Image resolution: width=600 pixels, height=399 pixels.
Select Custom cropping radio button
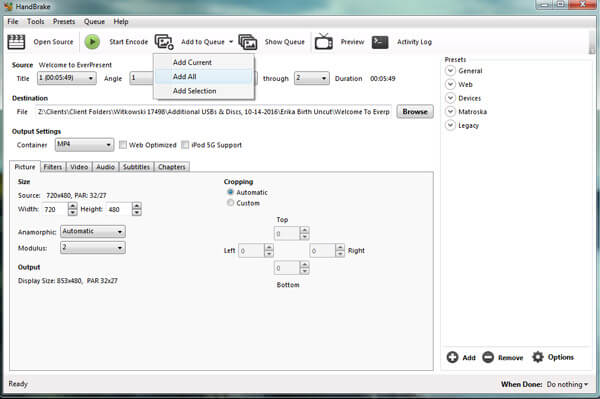230,203
